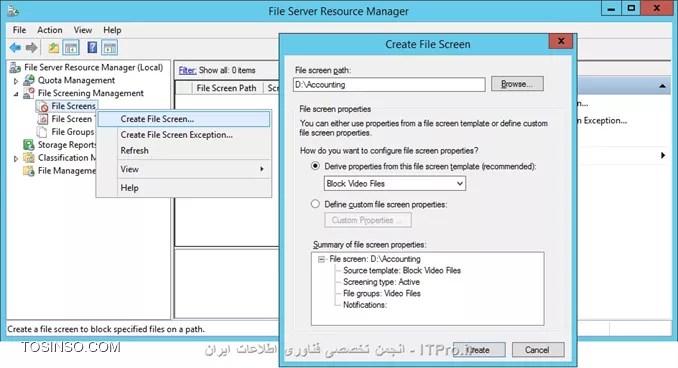Open the Help menu in menu bar

click(x=112, y=30)
